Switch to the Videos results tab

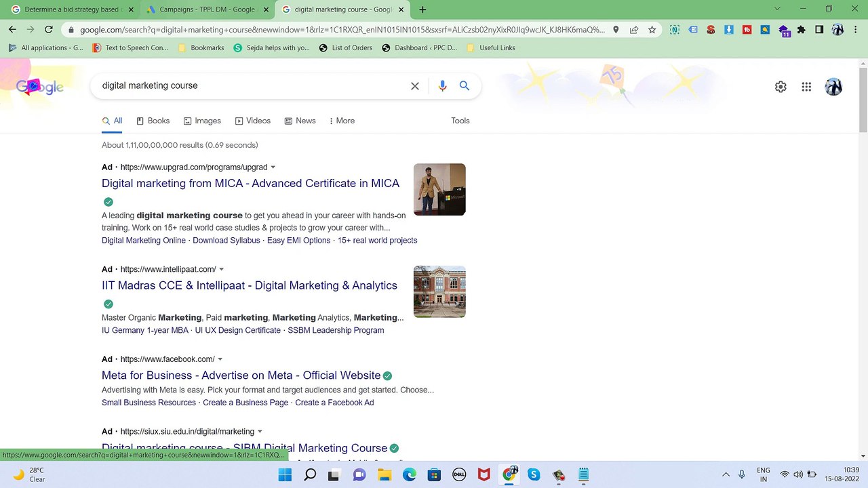pyautogui.click(x=253, y=121)
